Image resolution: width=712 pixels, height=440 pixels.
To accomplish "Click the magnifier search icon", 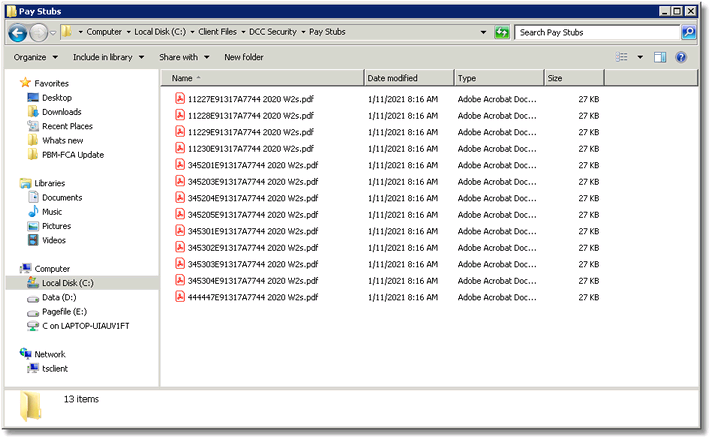I will click(x=689, y=32).
